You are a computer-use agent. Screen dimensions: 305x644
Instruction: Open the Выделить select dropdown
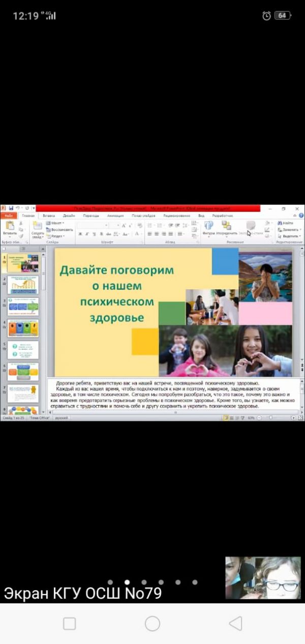tap(290, 236)
